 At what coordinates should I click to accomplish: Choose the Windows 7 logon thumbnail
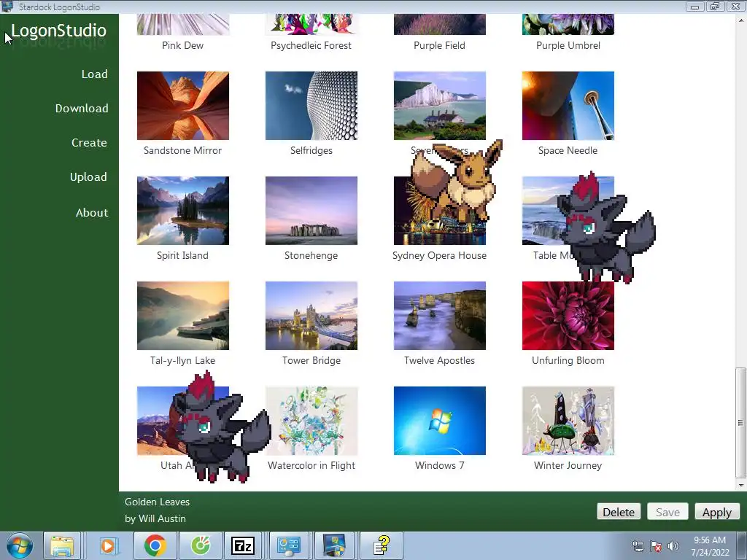(440, 421)
